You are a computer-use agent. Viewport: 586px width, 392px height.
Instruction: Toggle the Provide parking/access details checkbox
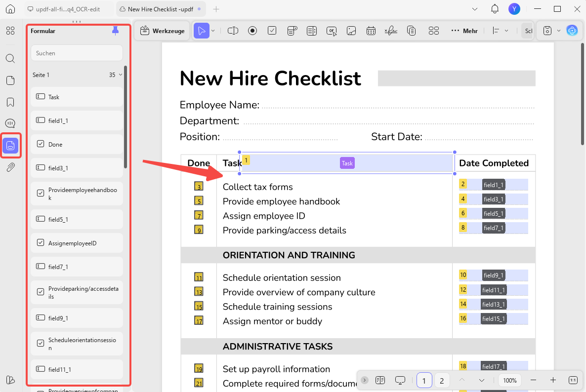click(199, 230)
